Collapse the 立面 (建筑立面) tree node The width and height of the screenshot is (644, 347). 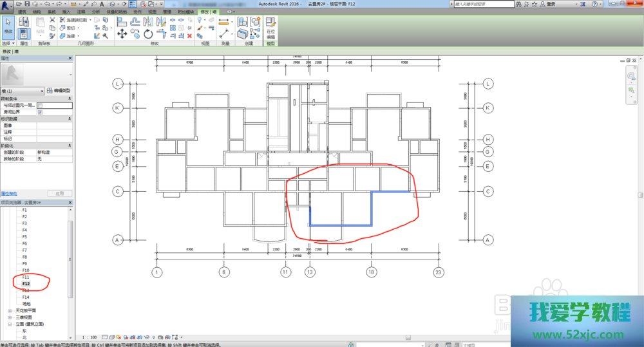(x=10, y=324)
